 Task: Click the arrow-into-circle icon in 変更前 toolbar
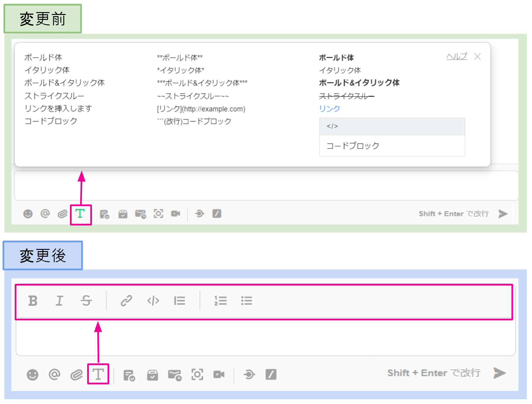[x=199, y=214]
